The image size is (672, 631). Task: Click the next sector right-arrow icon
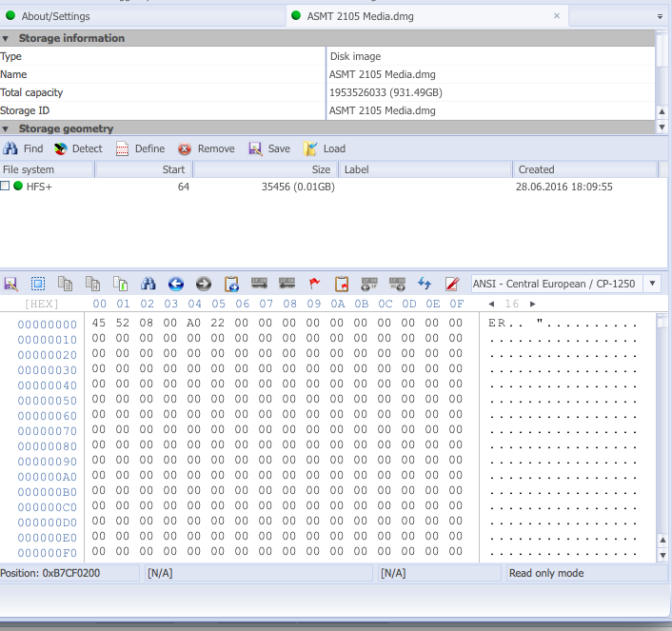pyautogui.click(x=259, y=284)
